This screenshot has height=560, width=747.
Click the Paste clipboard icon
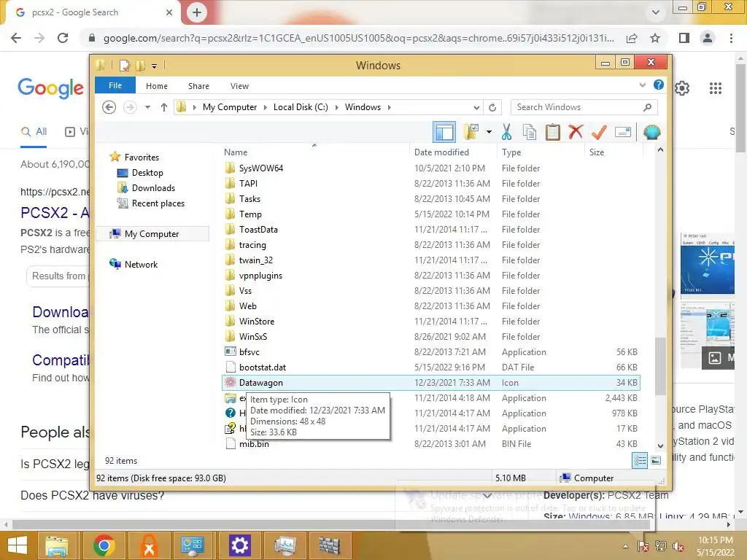(x=553, y=132)
